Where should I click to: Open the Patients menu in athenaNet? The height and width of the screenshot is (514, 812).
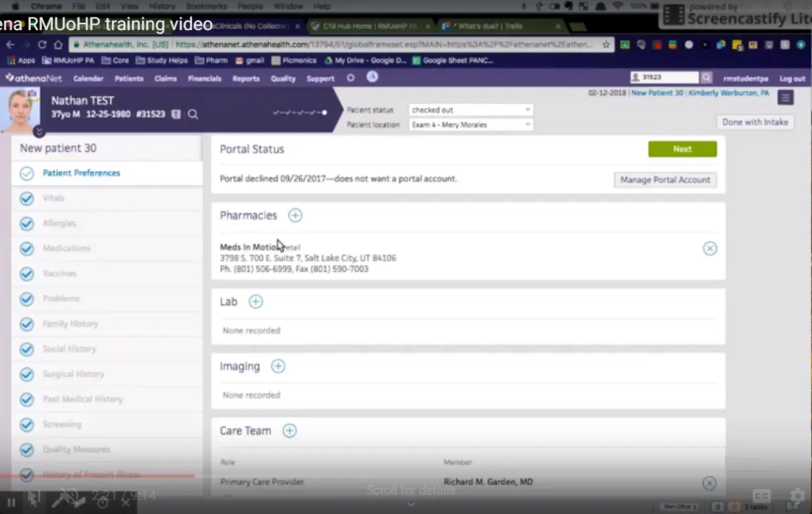[x=129, y=78]
